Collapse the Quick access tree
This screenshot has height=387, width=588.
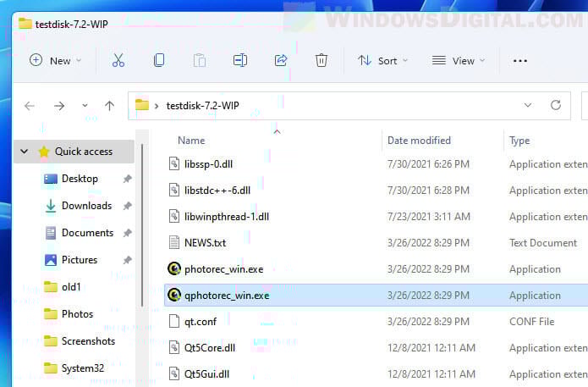pyautogui.click(x=25, y=152)
